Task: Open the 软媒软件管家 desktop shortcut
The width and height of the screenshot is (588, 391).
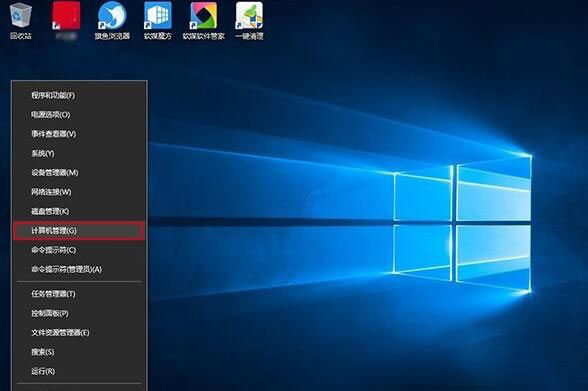Action: point(204,21)
